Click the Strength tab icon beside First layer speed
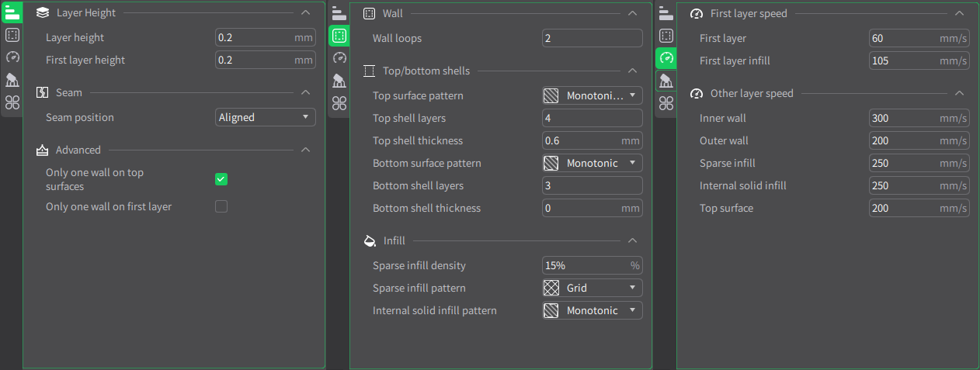 click(665, 35)
